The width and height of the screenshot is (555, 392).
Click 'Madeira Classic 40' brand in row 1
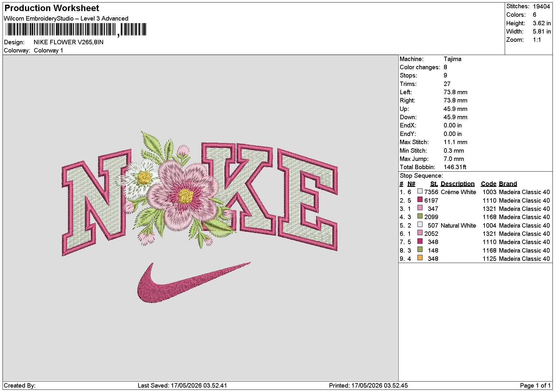[x=524, y=192]
